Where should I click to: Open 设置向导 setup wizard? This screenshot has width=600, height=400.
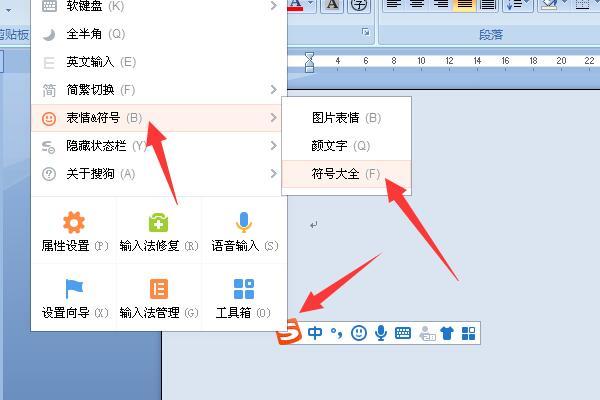coord(73,298)
